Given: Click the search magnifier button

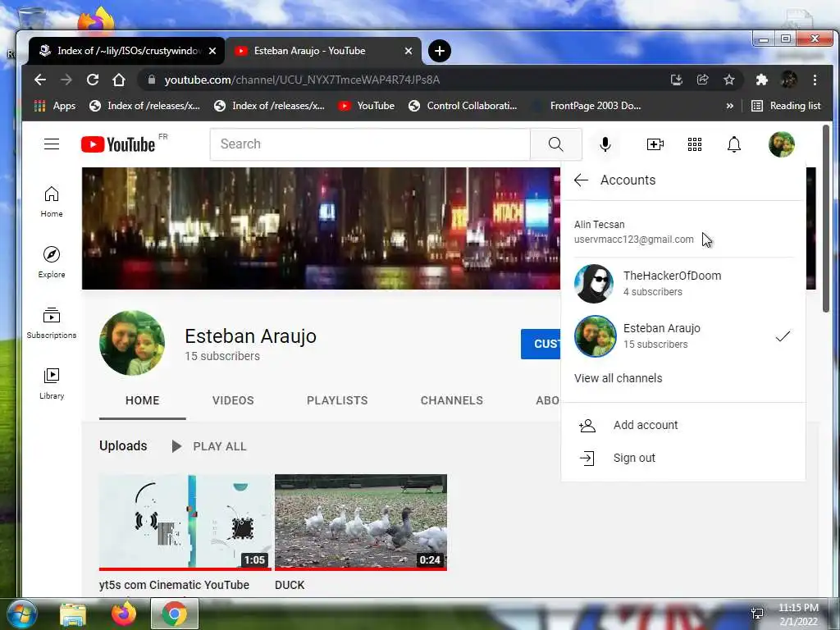Looking at the screenshot, I should point(555,144).
